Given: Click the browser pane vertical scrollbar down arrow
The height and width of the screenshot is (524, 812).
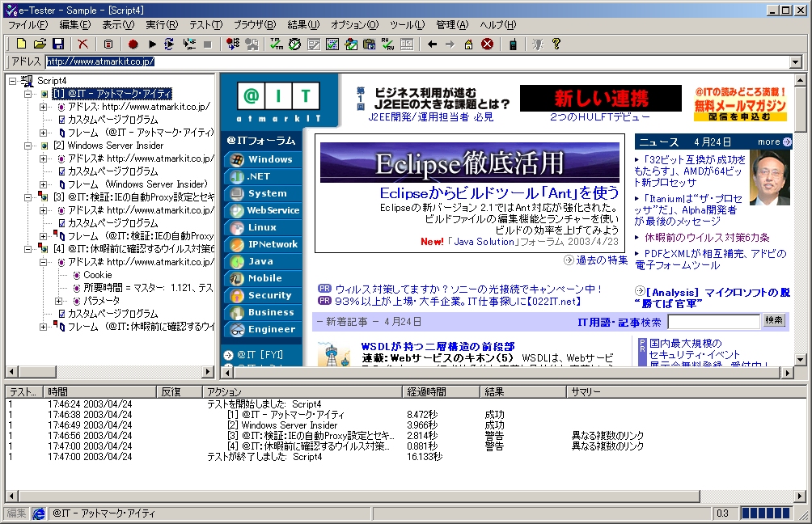Looking at the screenshot, I should pyautogui.click(x=800, y=359).
